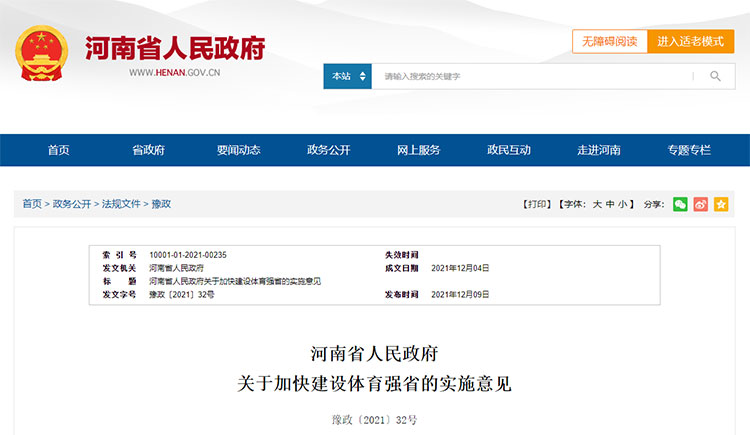750x435 pixels.
Task: Set font size to 大
Action: coord(597,204)
